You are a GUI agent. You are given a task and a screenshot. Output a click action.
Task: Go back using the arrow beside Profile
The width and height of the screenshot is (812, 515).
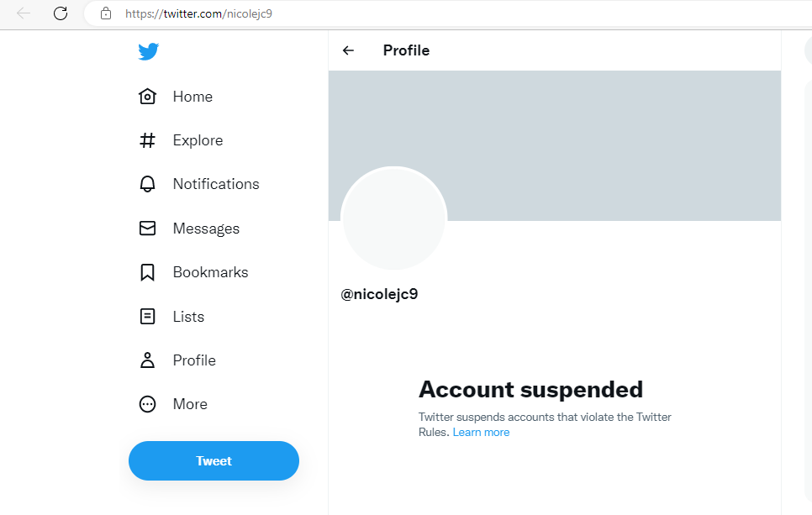(348, 50)
